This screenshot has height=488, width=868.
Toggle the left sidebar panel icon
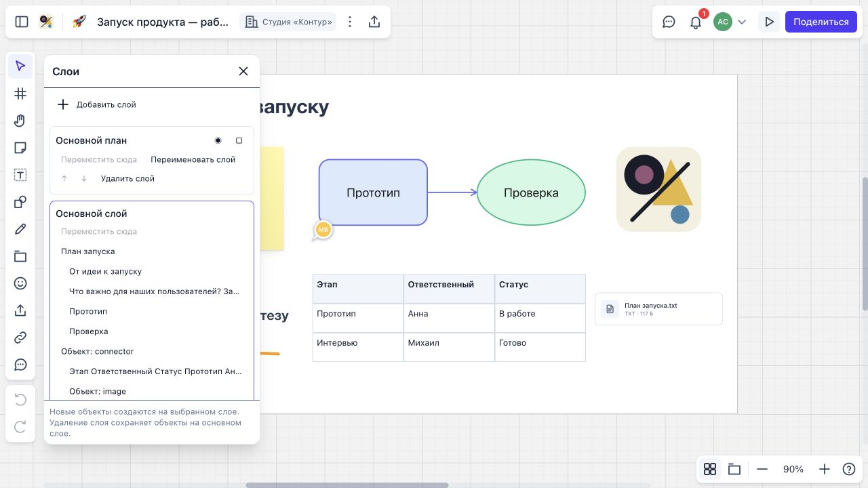[x=22, y=22]
